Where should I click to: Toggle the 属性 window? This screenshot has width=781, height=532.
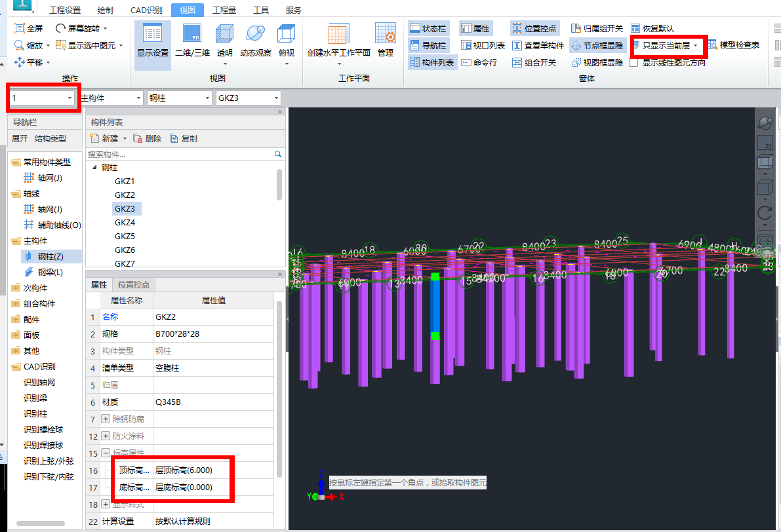click(x=475, y=28)
